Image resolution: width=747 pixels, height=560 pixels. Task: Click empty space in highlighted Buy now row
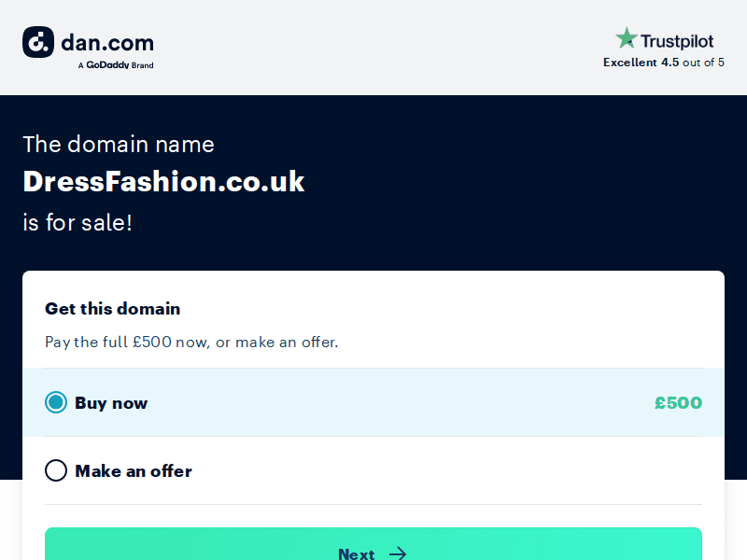coord(402,403)
